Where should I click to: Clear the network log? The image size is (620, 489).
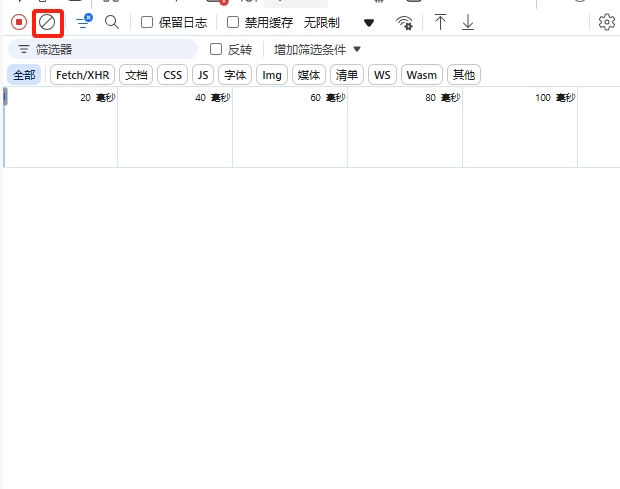pos(47,23)
